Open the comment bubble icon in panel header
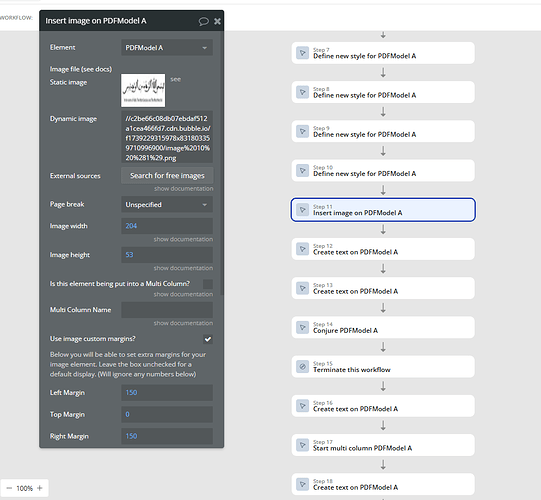The width and height of the screenshot is (541, 500). (x=204, y=21)
